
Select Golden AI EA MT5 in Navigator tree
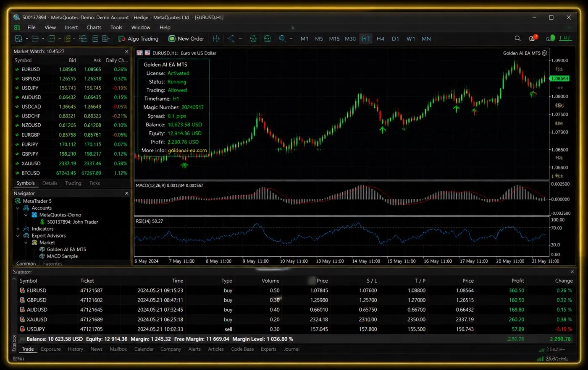[x=66, y=249]
